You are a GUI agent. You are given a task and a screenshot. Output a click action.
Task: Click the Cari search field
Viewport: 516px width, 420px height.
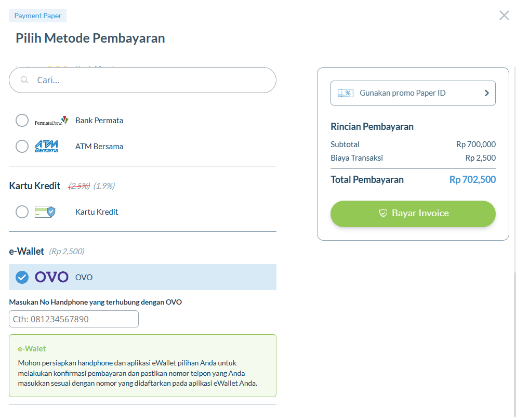pyautogui.click(x=142, y=80)
